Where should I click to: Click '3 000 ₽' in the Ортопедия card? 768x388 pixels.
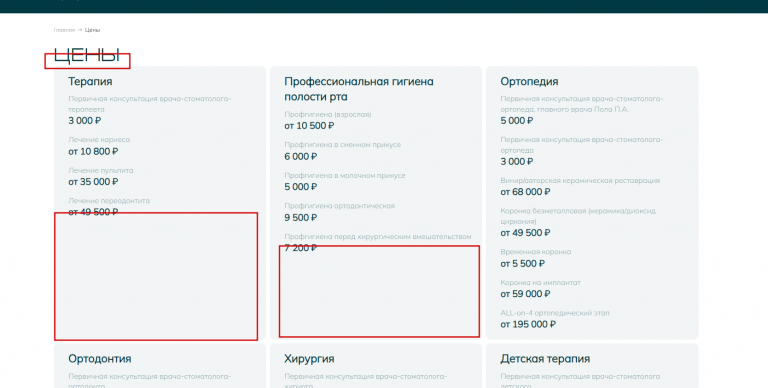point(517,162)
